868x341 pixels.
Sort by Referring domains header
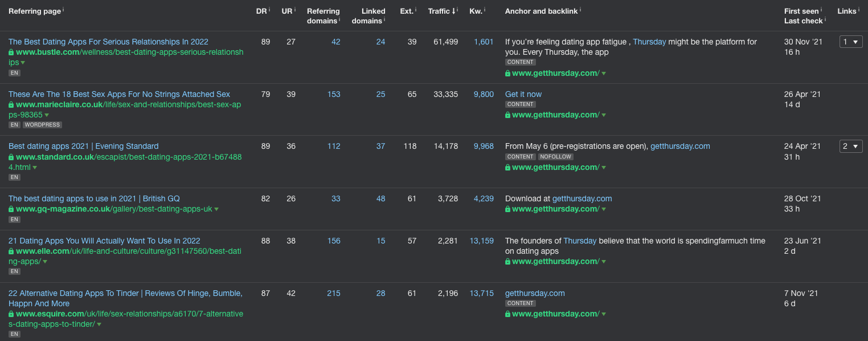(x=323, y=16)
